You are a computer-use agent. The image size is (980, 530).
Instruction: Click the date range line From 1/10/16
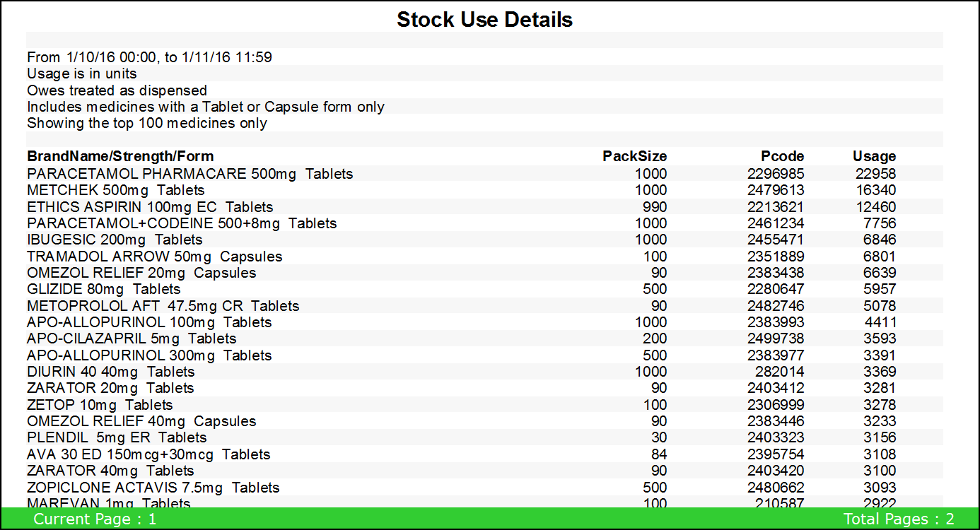[x=149, y=57]
